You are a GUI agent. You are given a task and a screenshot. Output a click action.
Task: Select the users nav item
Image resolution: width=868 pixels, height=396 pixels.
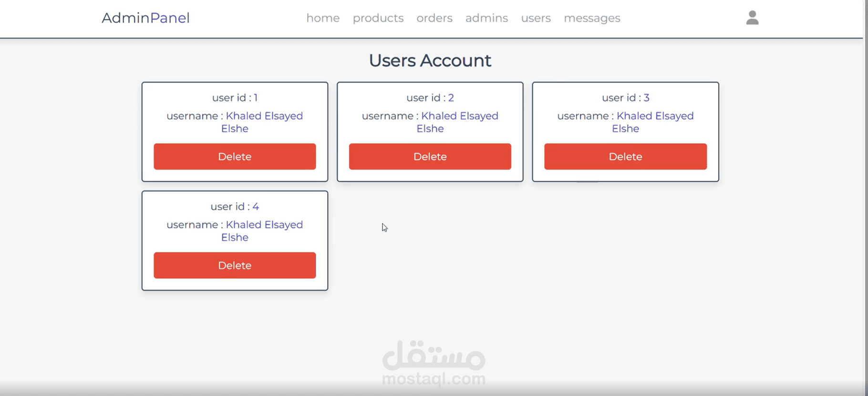tap(536, 18)
